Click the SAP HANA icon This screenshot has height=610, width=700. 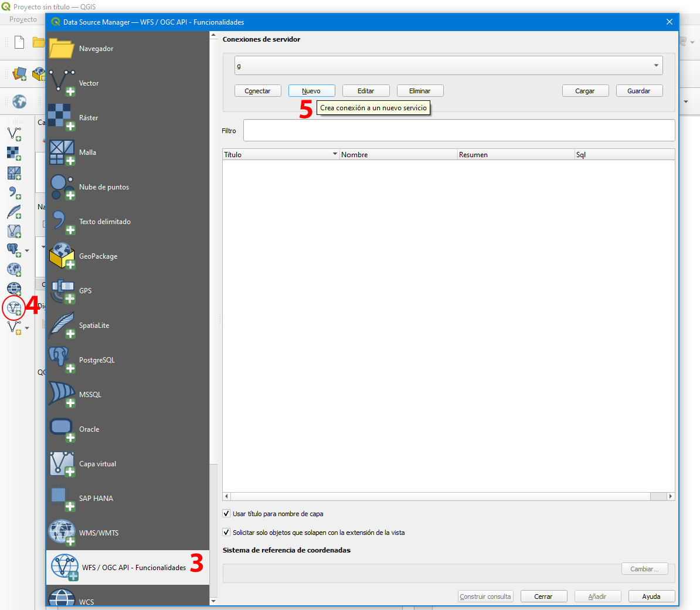coord(62,499)
